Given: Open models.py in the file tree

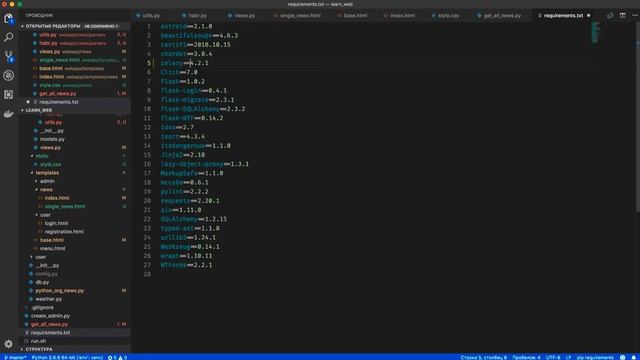Looking at the screenshot, I should coord(52,139).
